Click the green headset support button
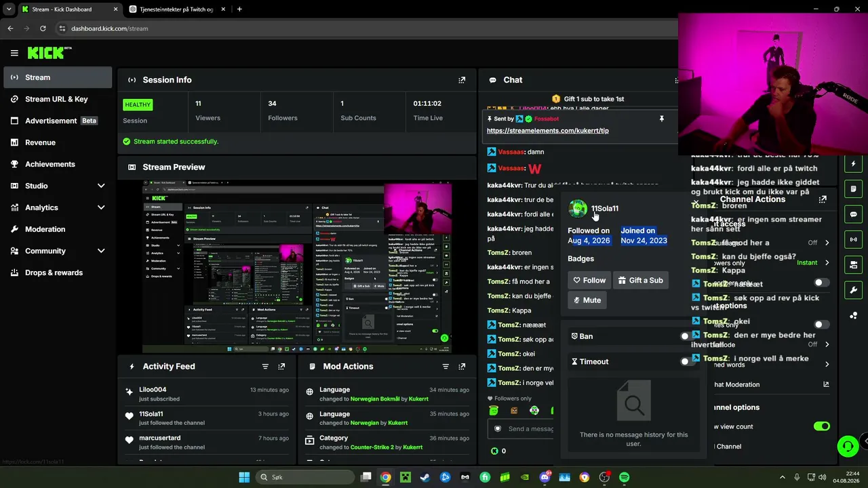This screenshot has height=488, width=868. (848, 446)
